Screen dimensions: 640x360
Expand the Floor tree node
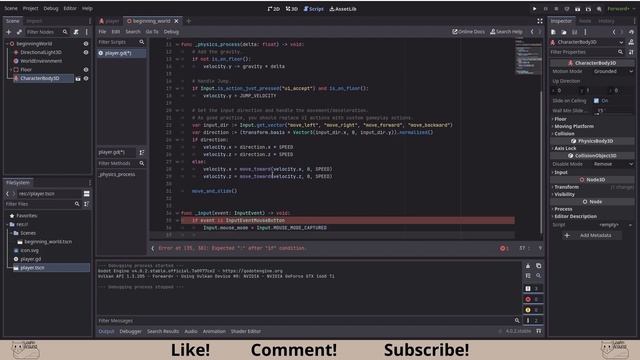coord(11,70)
